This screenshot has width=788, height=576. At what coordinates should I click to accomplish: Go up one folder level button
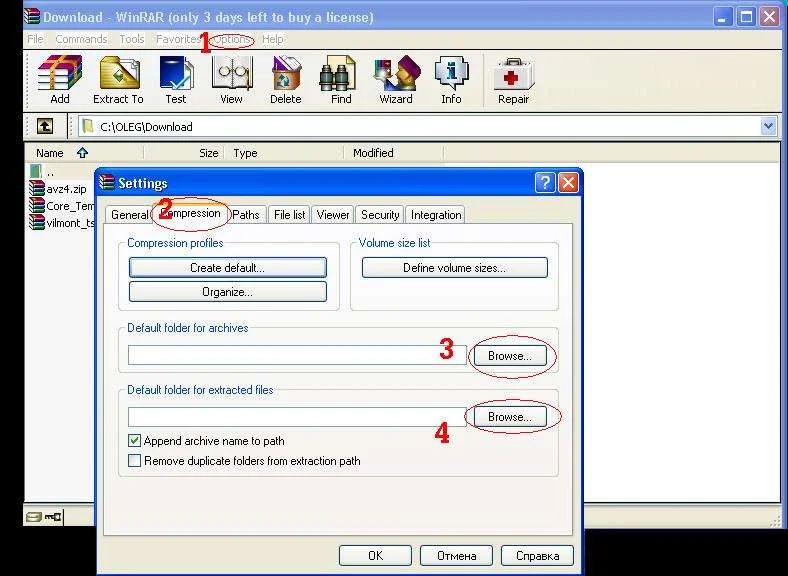45,126
